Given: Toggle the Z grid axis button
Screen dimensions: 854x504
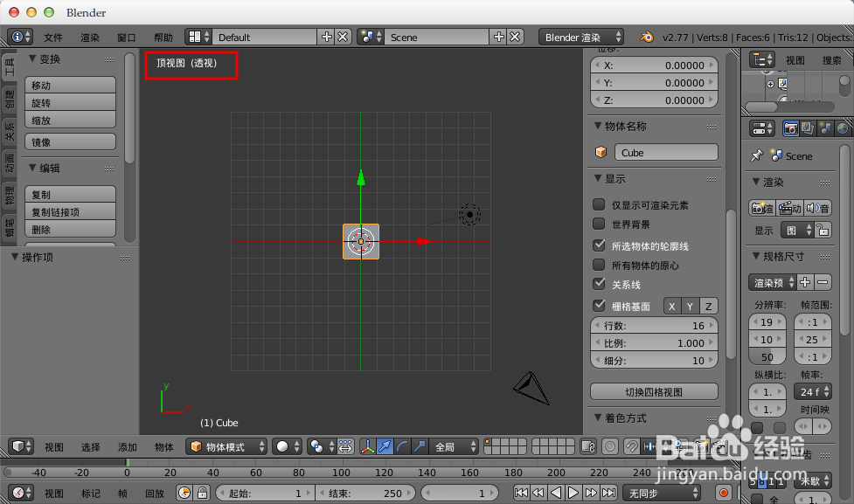Looking at the screenshot, I should [709, 307].
